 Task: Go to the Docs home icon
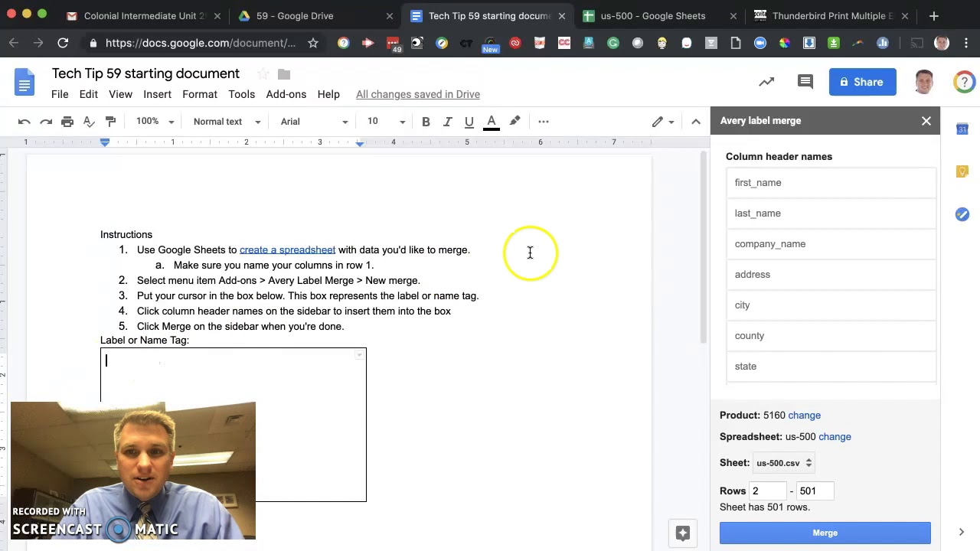click(x=24, y=83)
